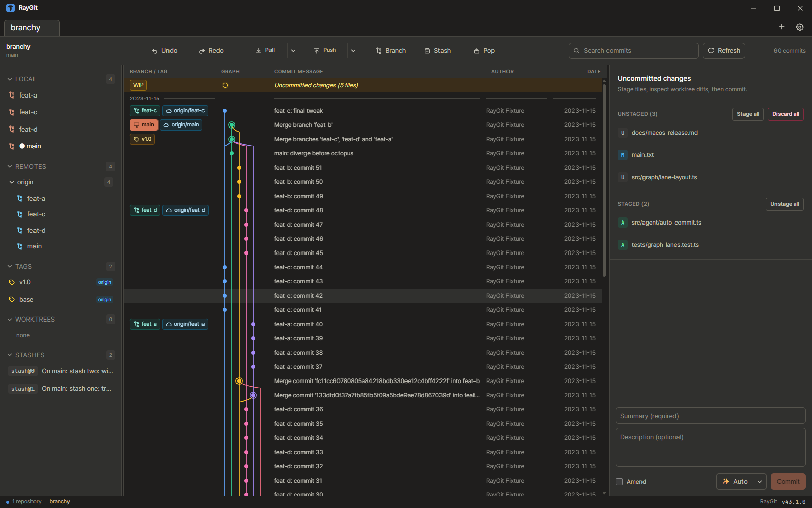Click the uncommitted changes graph node
This screenshot has height=508, width=812.
[x=225, y=85]
